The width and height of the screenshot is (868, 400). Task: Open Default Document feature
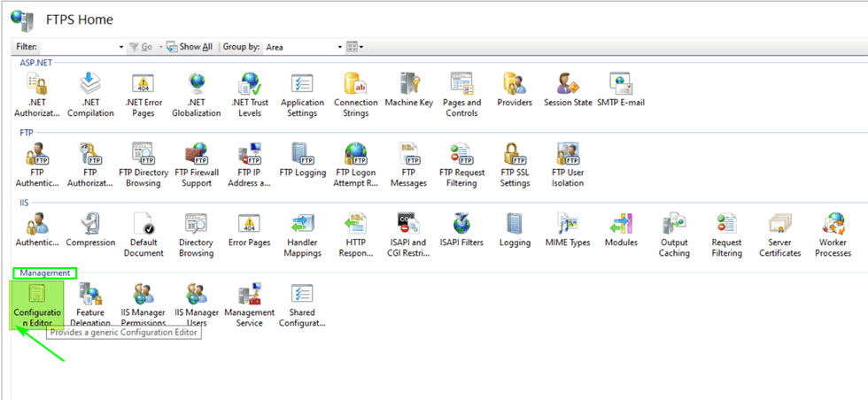pos(143,235)
